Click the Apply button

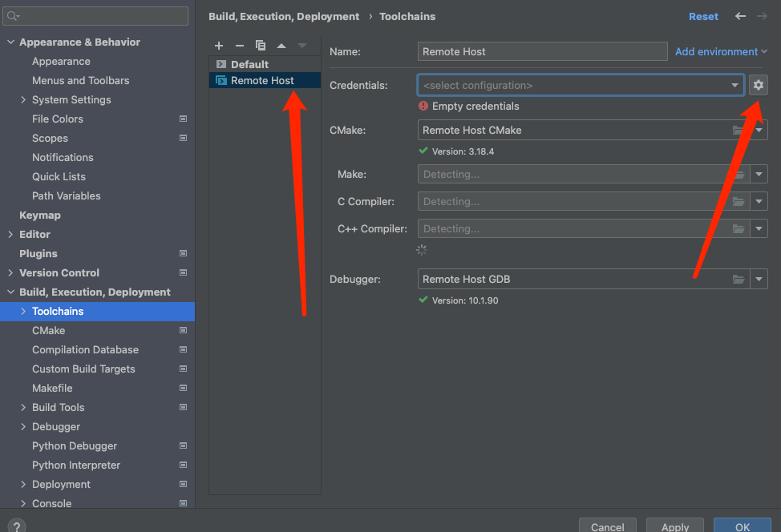click(674, 526)
